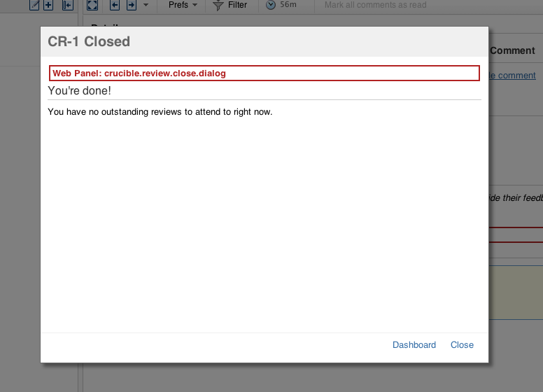Click the You're done! heading
Viewport: 543px width, 392px height.
(79, 91)
